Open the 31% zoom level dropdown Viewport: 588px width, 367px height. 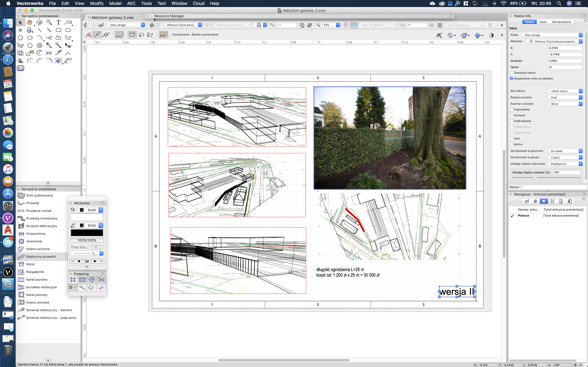(x=338, y=25)
